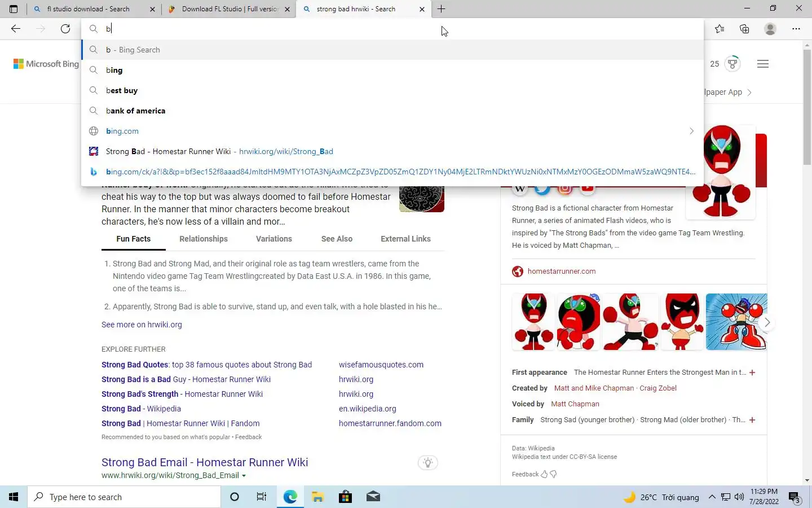812x508 pixels.
Task: Select the long bing.com/ck/a URL suggestion
Action: click(392, 172)
